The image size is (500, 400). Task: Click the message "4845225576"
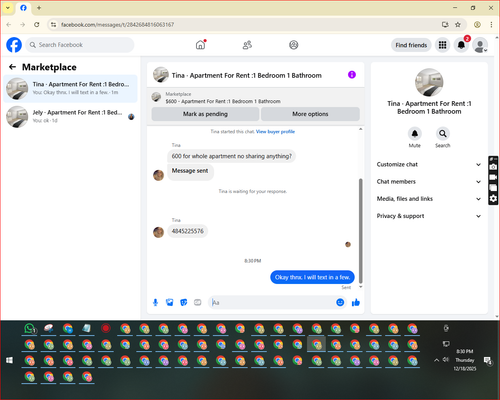(x=187, y=231)
